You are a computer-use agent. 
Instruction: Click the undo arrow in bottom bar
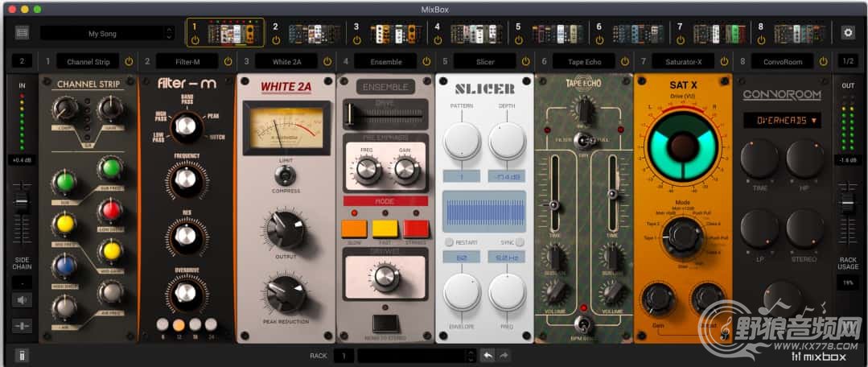(487, 356)
